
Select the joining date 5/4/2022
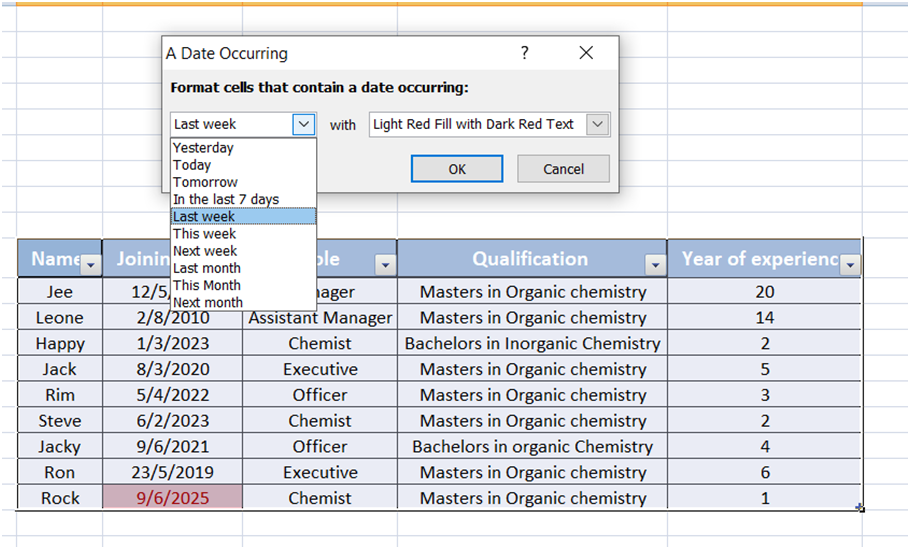pos(172,395)
